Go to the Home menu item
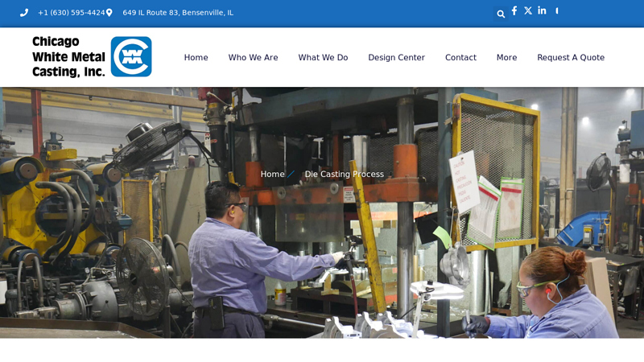Viewport: 644px width, 362px height. pyautogui.click(x=196, y=57)
